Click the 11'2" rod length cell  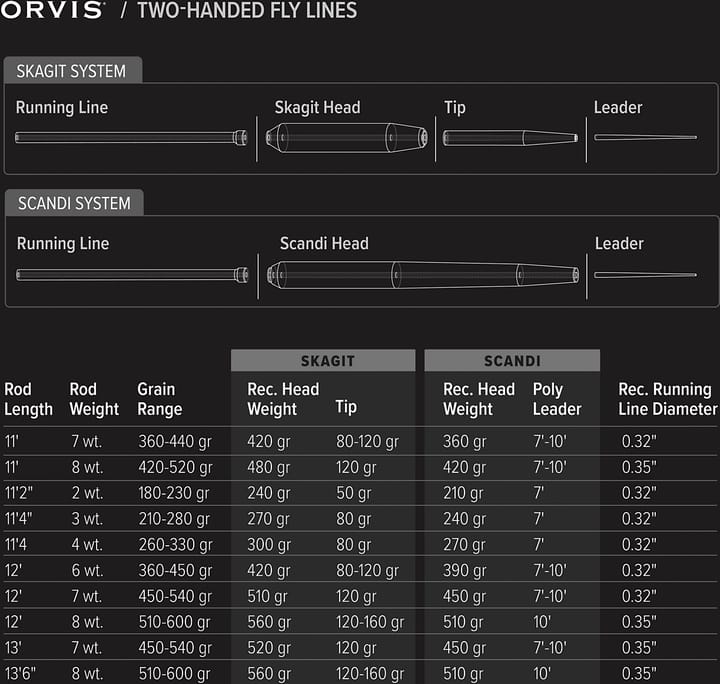point(19,493)
